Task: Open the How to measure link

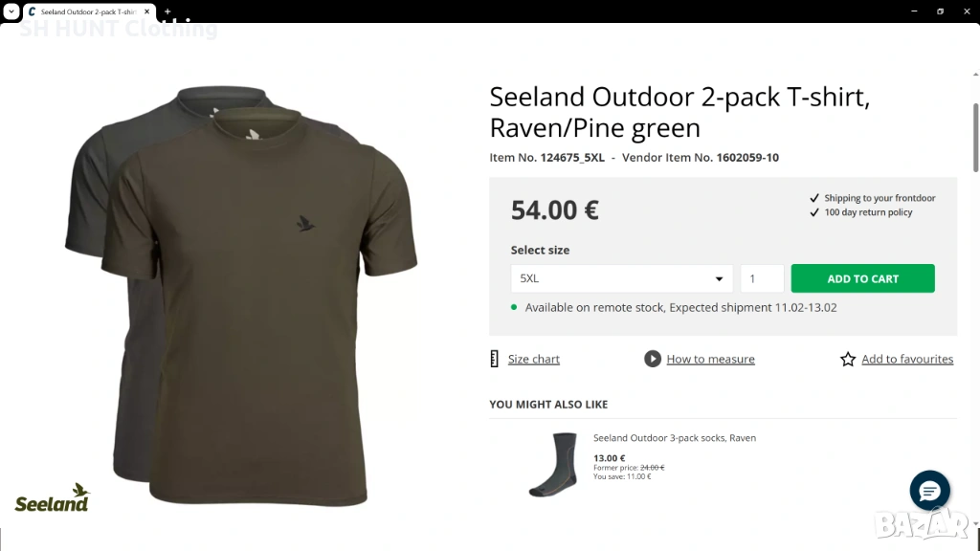Action: coord(710,360)
